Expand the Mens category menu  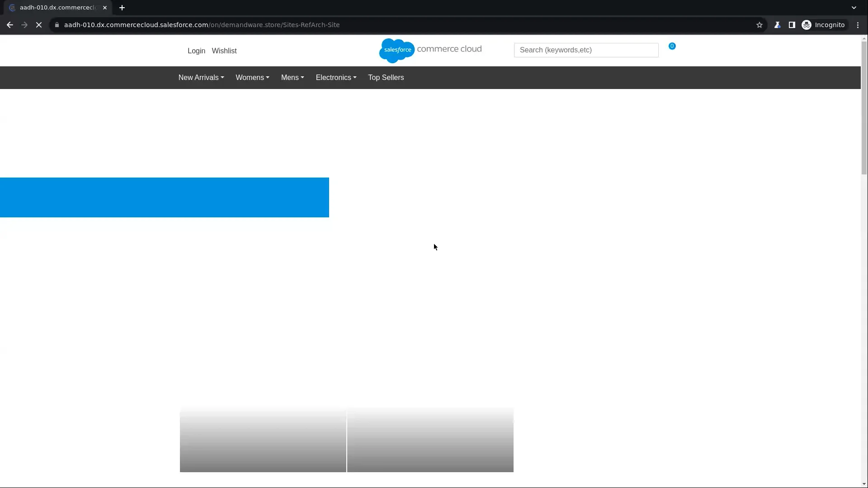[292, 78]
